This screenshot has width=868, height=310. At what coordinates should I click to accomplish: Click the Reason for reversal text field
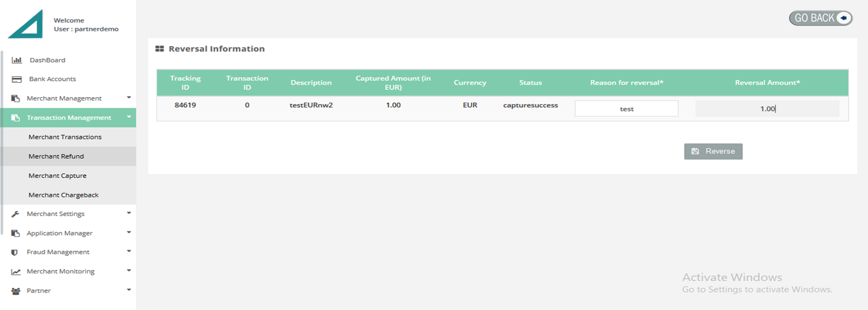(626, 108)
